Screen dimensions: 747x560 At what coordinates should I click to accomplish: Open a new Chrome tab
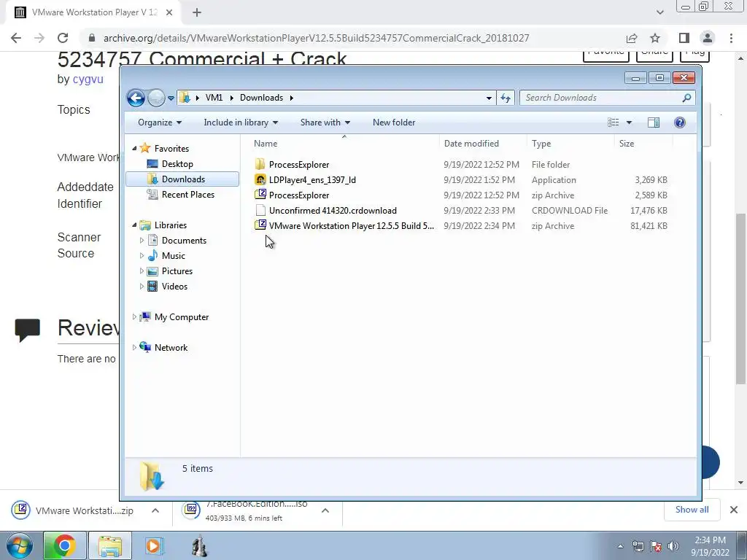[x=197, y=12]
